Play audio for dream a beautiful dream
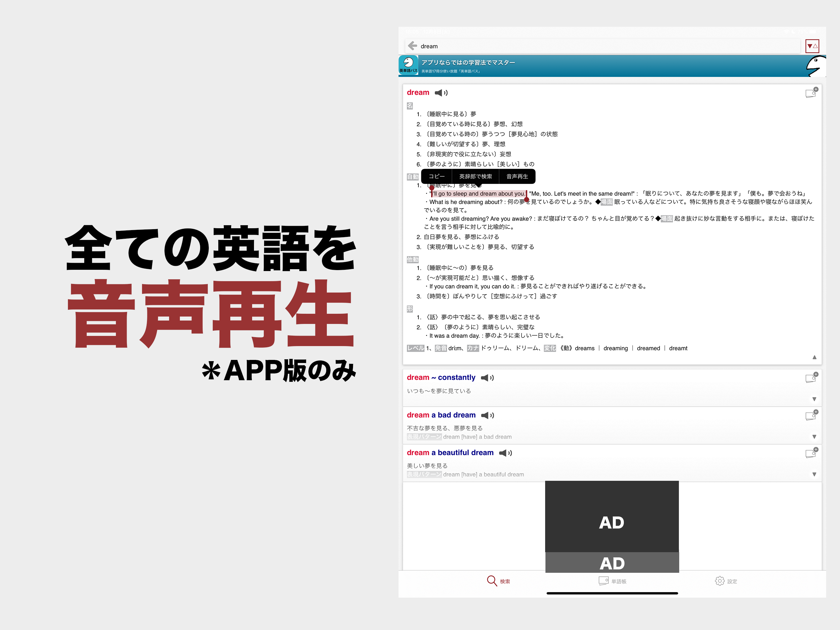 coord(505,453)
